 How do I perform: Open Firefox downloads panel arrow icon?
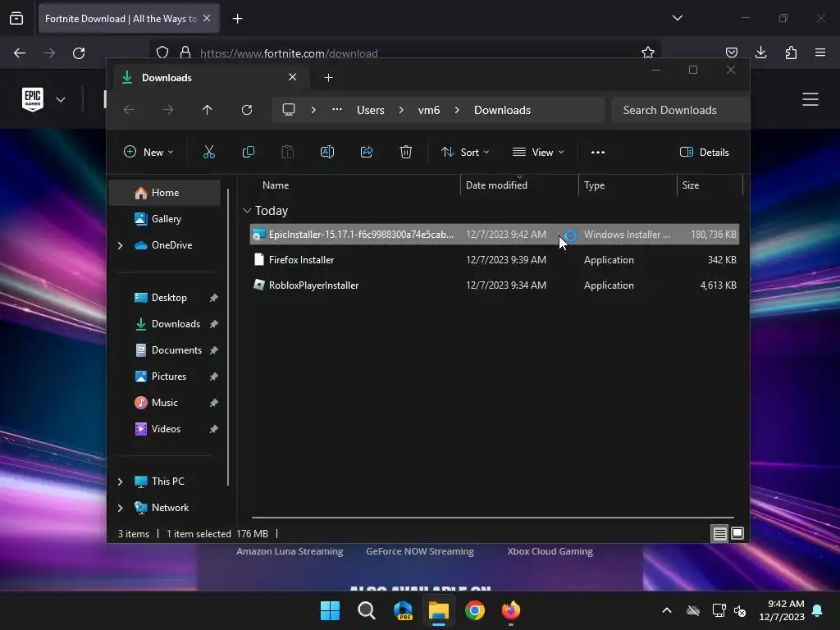(760, 52)
